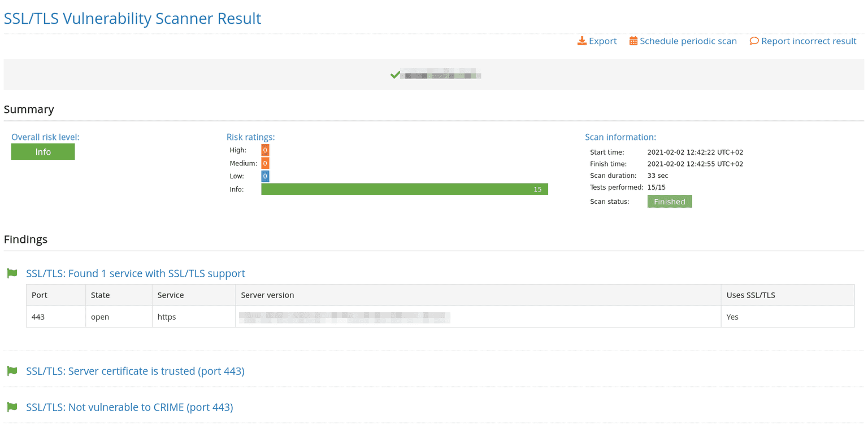Click the blurred server version cell
Screen dimensions: 868x428
[x=345, y=317]
